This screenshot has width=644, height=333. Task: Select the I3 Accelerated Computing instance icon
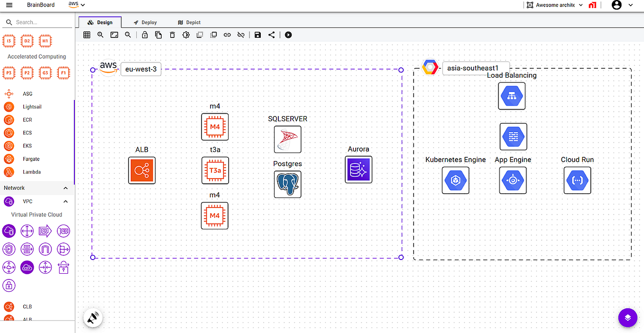pyautogui.click(x=9, y=41)
